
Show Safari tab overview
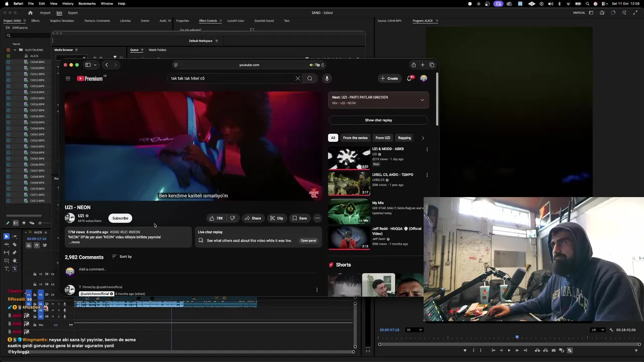pyautogui.click(x=432, y=65)
